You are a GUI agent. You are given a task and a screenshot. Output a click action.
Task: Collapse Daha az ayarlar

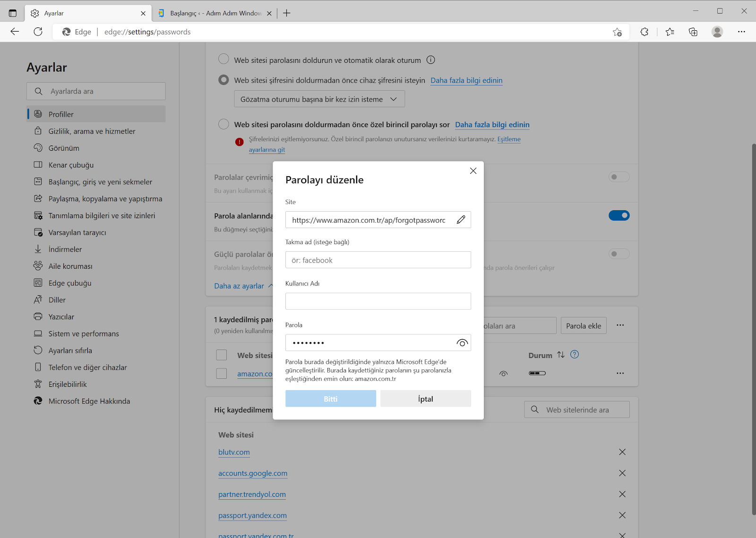(x=244, y=286)
